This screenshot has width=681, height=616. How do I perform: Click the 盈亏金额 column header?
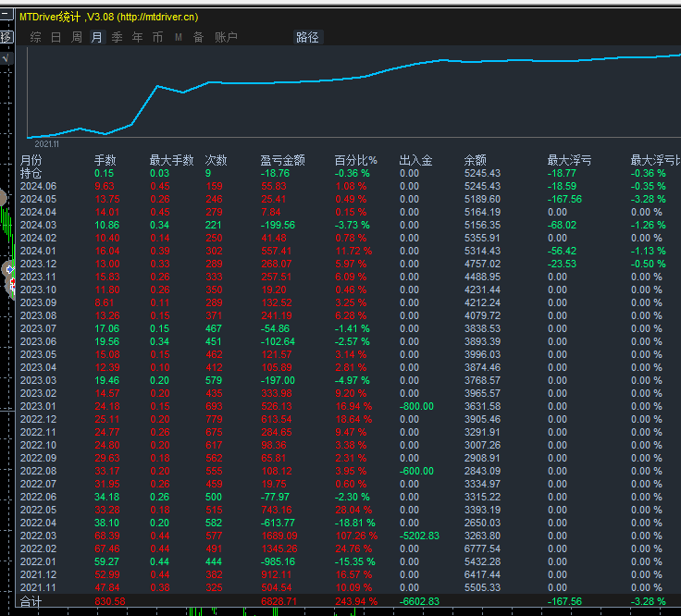282,160
